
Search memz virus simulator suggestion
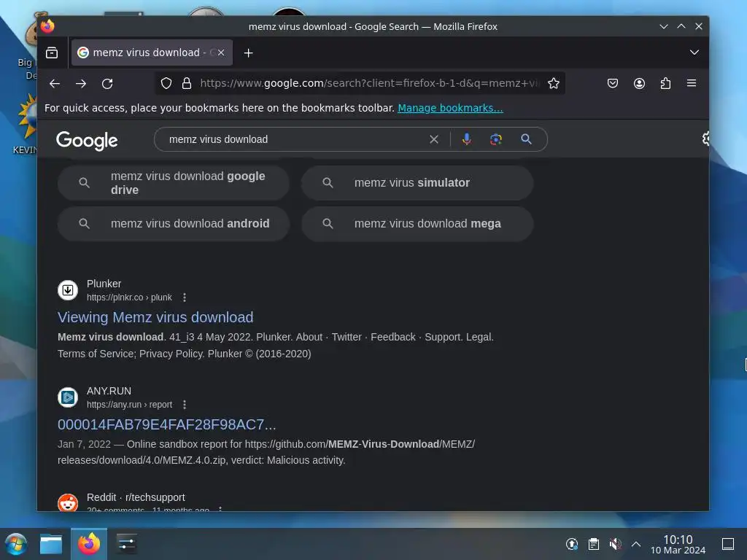pos(417,183)
